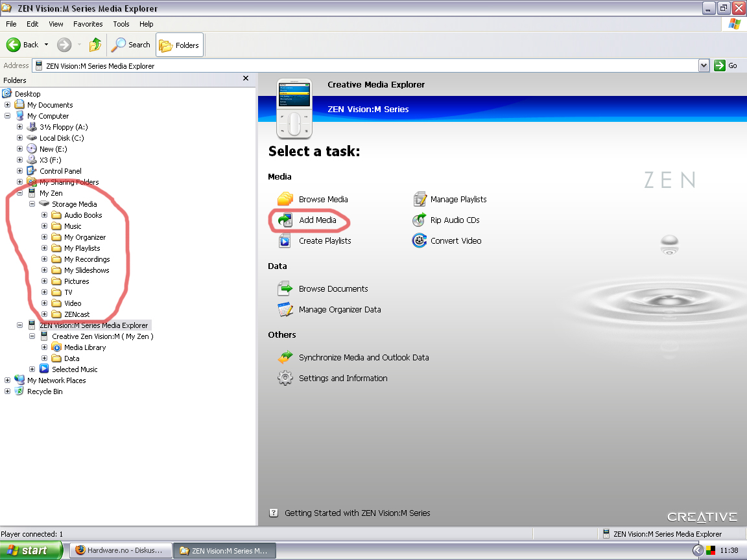Click the My Network Places icon
747x560 pixels.
coord(19,380)
